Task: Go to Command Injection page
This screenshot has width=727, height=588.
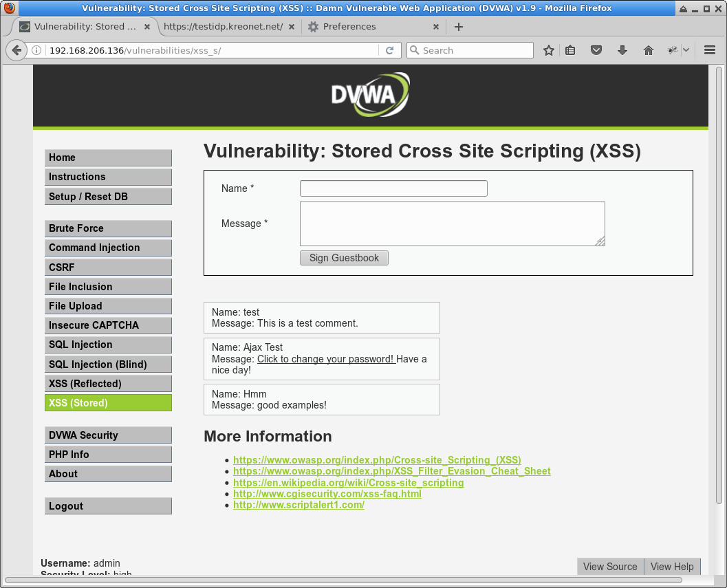Action: pos(108,248)
